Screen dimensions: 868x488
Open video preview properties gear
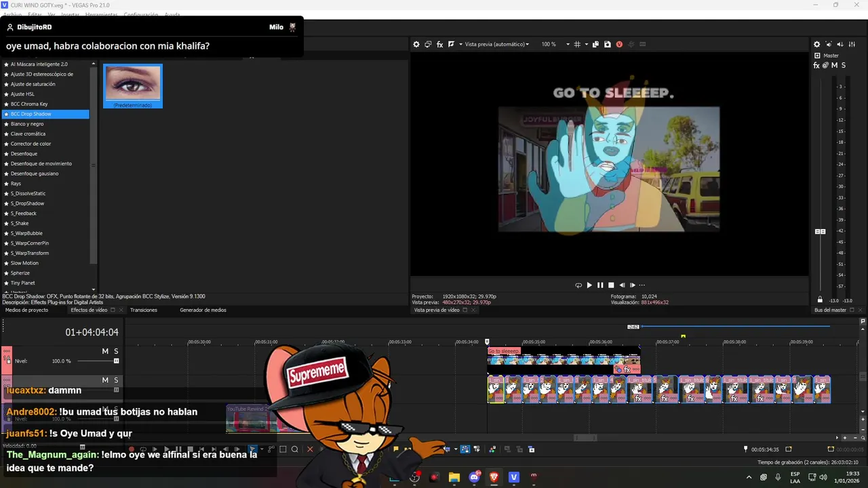[416, 44]
